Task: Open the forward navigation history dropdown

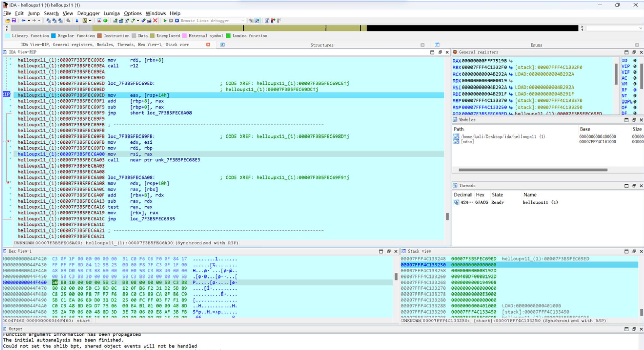Action: tap(39, 21)
